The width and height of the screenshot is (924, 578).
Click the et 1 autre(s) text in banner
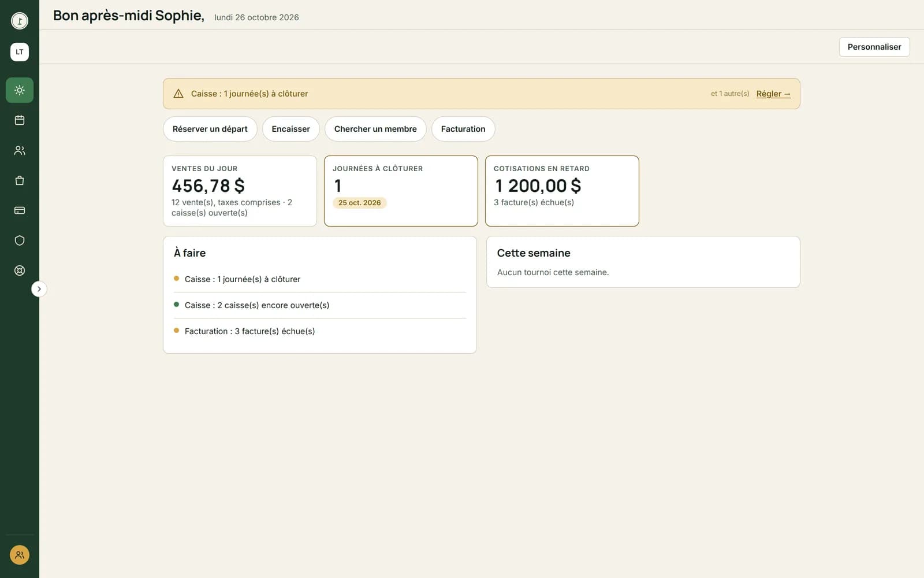click(730, 94)
